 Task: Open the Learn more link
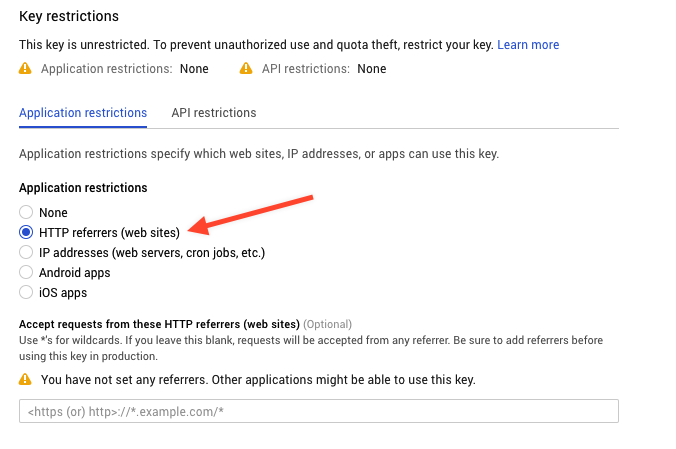pos(528,45)
